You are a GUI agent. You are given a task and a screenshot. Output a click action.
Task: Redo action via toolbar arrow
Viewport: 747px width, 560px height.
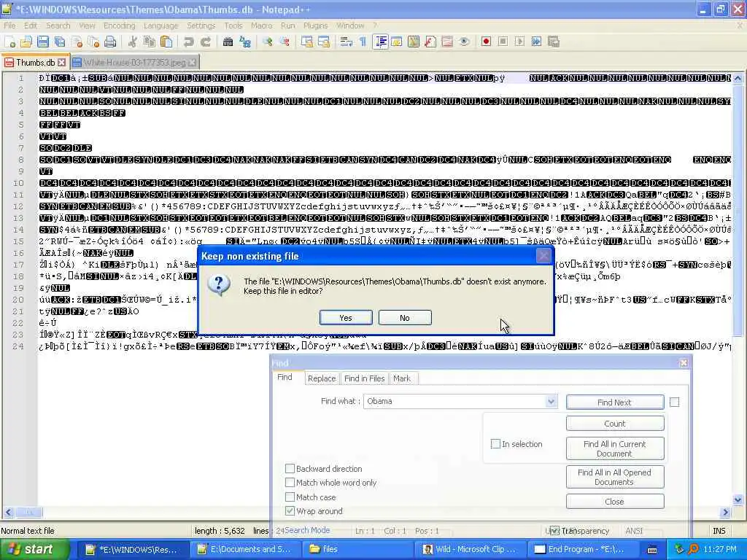click(x=205, y=42)
